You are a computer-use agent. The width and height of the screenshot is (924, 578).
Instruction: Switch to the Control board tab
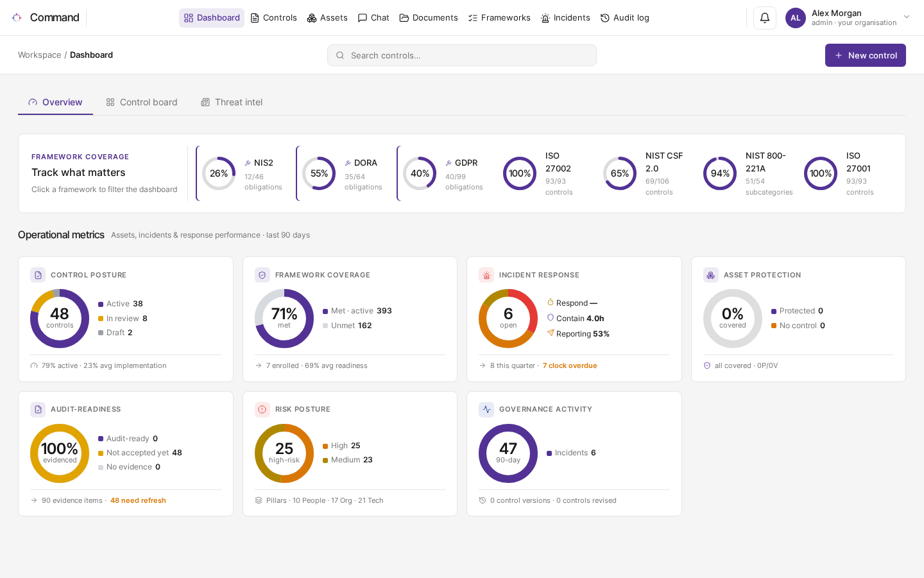[x=142, y=102]
